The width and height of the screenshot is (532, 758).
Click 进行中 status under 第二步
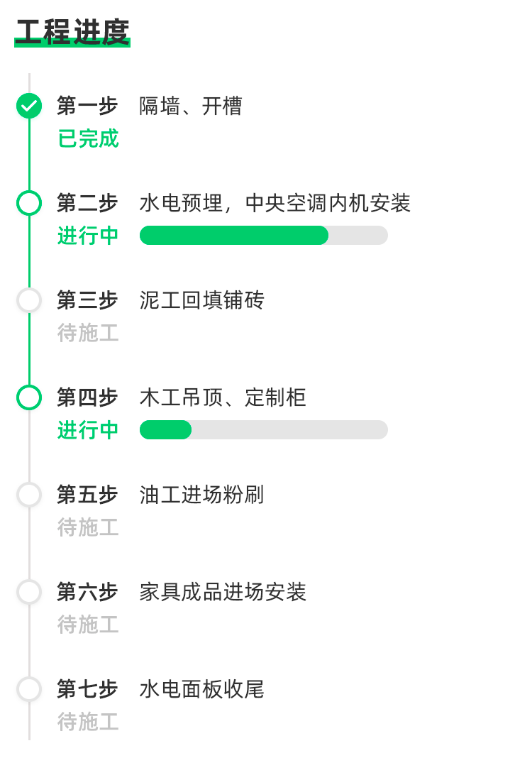click(88, 236)
